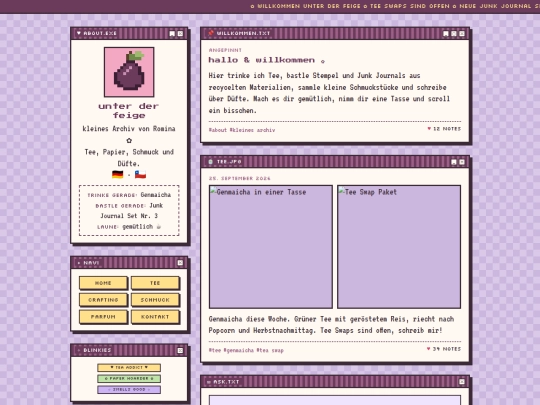Click the flower symbol under Archiv von Romina
Viewport: 540px width, 405px height.
[129, 141]
